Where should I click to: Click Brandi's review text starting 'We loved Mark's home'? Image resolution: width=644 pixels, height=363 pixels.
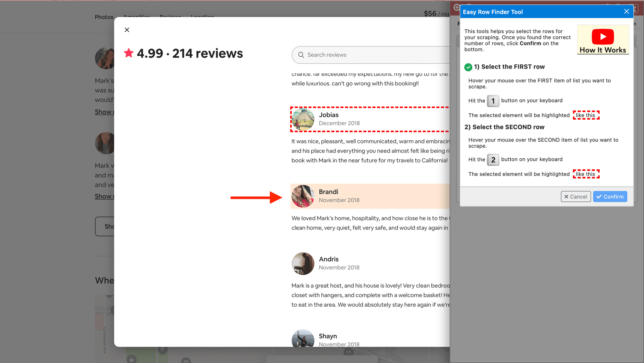click(x=370, y=223)
